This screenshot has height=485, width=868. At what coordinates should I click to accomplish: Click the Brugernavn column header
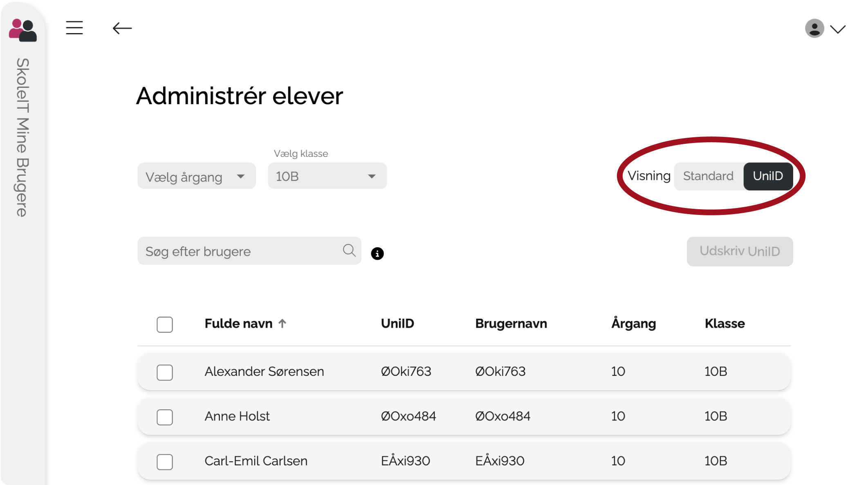click(511, 324)
